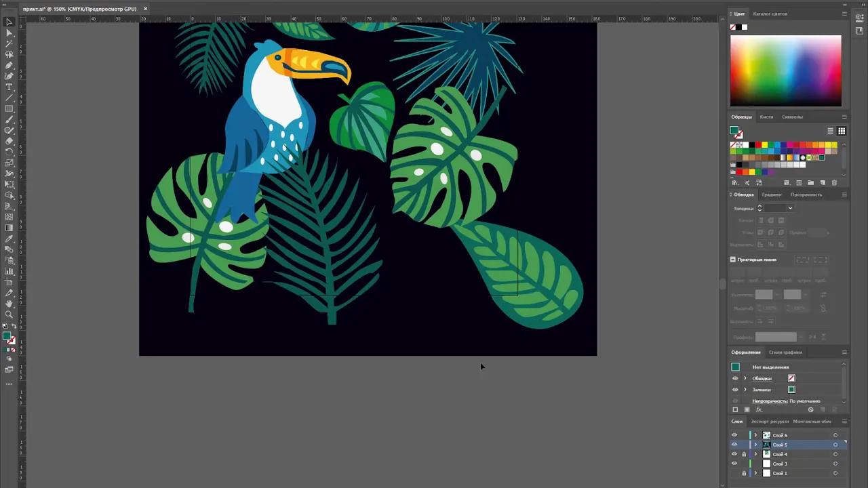The image size is (868, 488).
Task: Click the Обводка none stroke swatch
Action: [x=791, y=378]
